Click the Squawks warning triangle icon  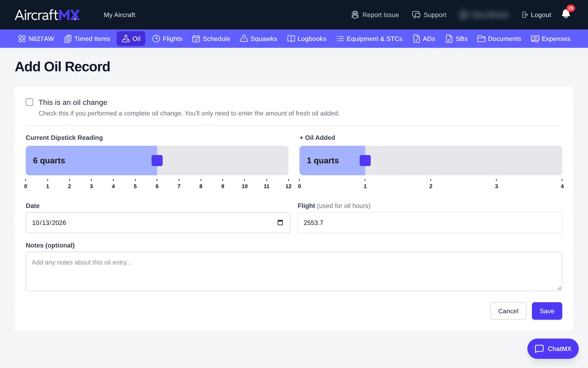click(x=244, y=39)
